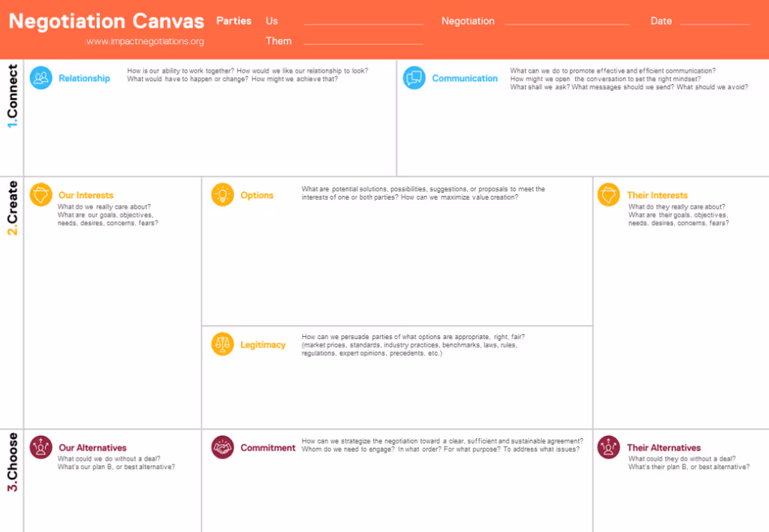
Task: Click the Commitment section heading
Action: (x=268, y=448)
